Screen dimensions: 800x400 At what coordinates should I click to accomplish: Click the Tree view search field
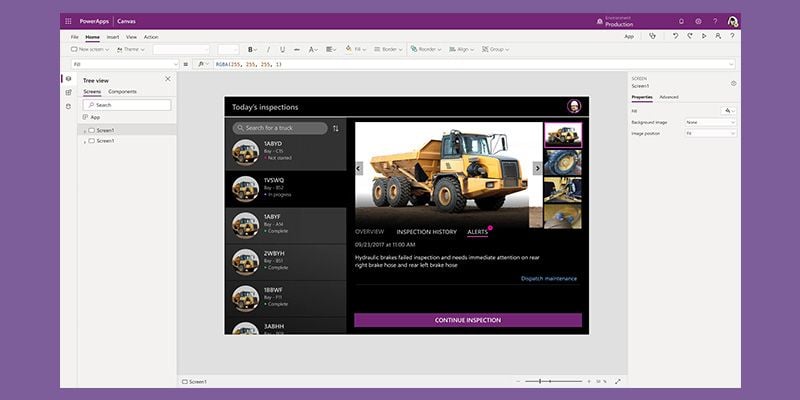(127, 105)
